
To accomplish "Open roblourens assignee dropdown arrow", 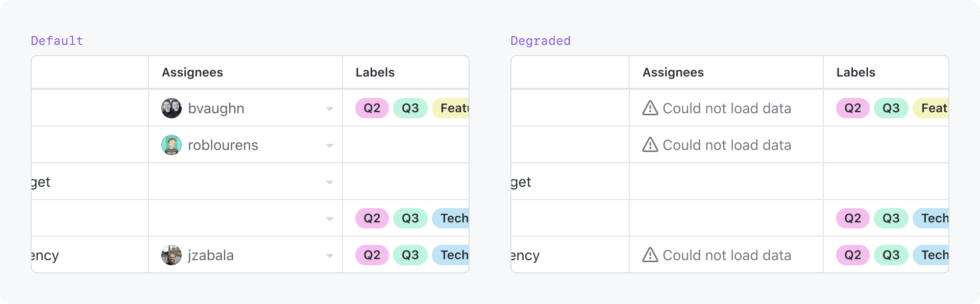I will [x=330, y=145].
